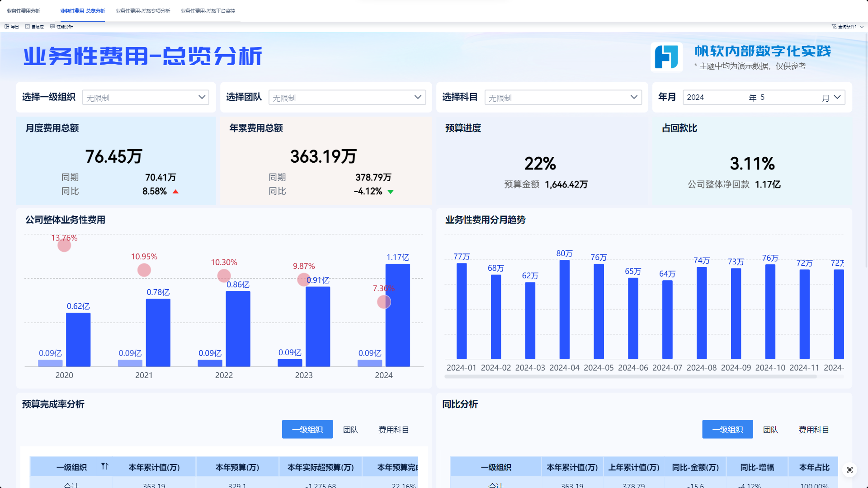Click the red up-arrow next to 8.58%
The width and height of the screenshot is (868, 488).
[x=176, y=192]
